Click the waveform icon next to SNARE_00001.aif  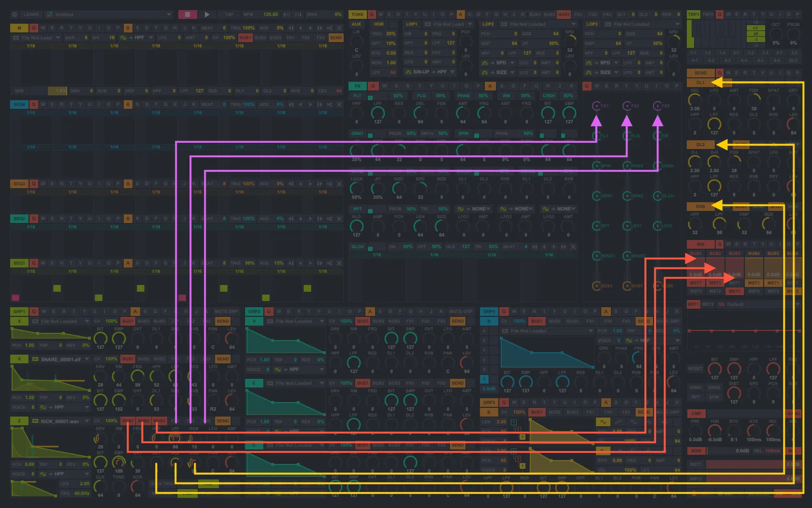pos(35,359)
